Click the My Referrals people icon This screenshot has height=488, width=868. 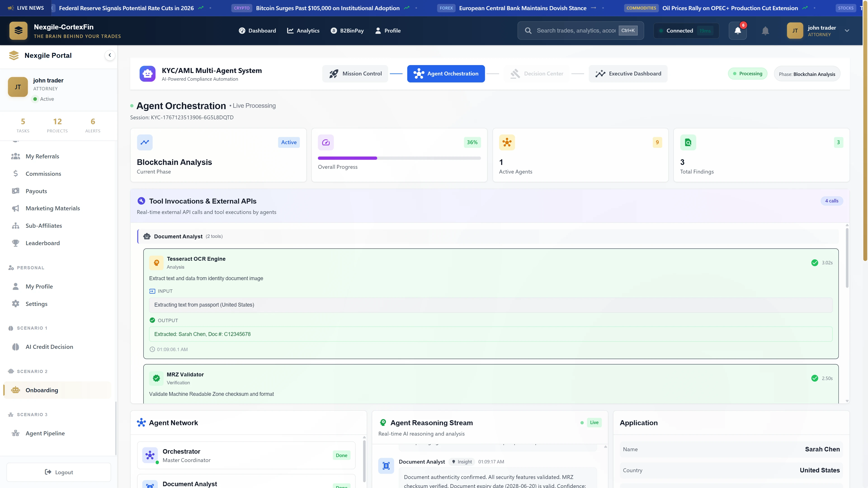pos(16,156)
